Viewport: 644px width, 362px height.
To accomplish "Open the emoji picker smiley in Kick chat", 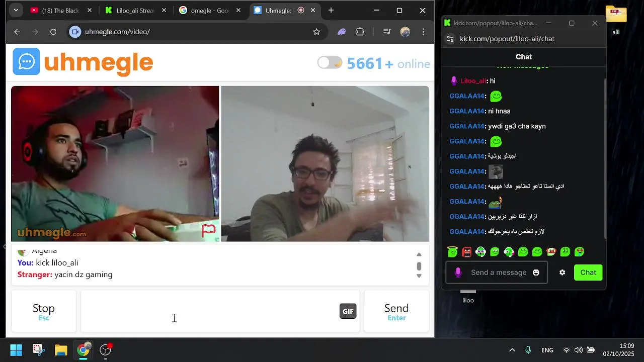I will click(x=536, y=273).
